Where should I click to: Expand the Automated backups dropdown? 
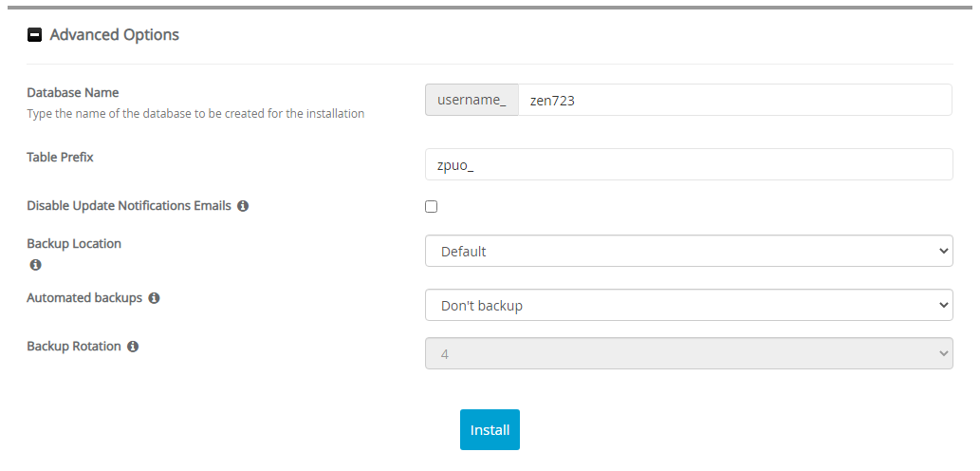tap(688, 306)
